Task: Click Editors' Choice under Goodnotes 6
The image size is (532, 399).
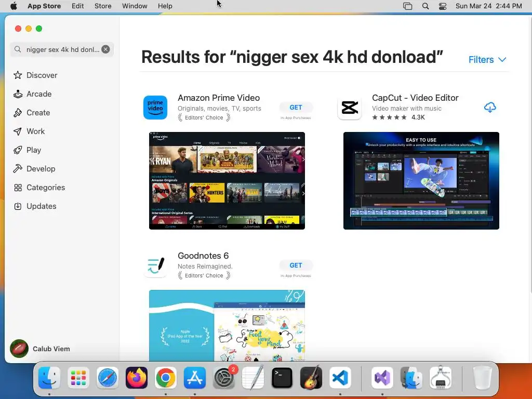Action: coord(204,275)
